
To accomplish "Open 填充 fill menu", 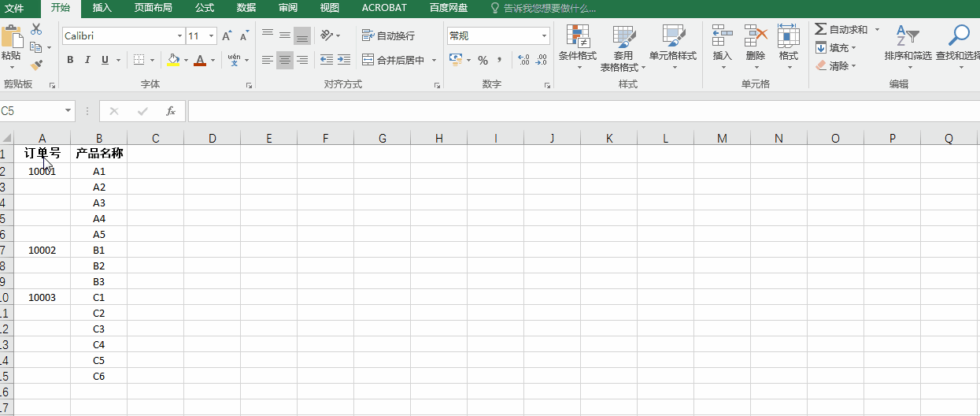I will (835, 47).
